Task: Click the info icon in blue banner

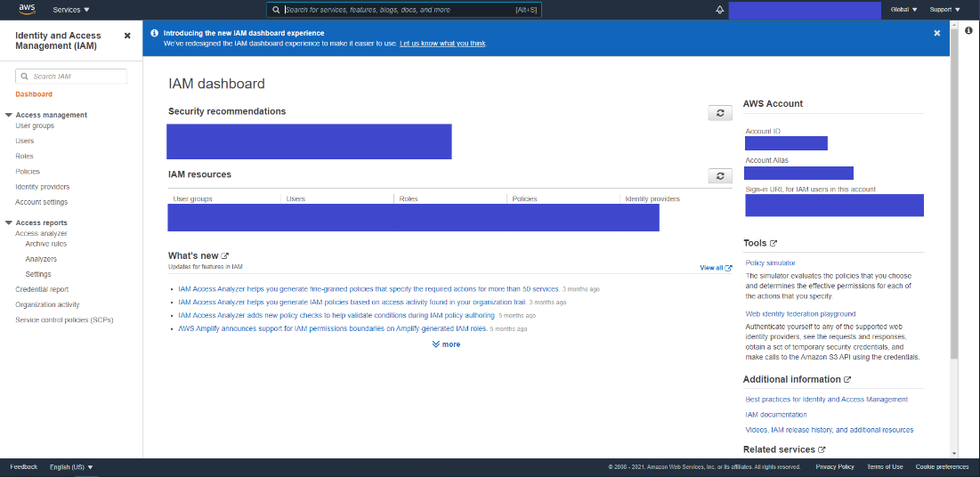Action: point(154,33)
